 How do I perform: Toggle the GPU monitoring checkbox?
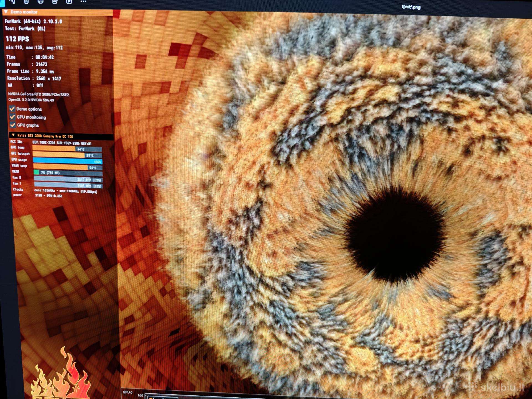pyautogui.click(x=12, y=117)
